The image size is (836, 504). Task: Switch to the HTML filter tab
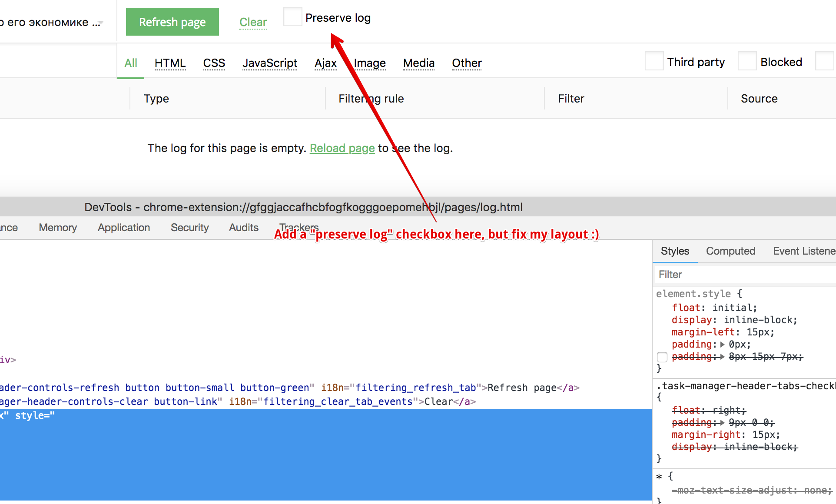170,63
